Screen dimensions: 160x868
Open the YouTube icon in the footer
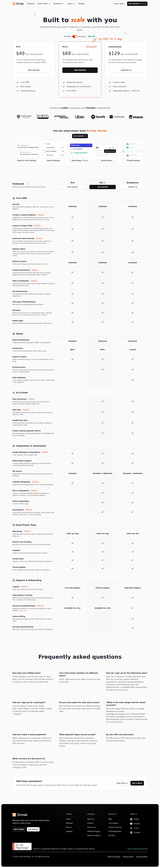pos(131,823)
